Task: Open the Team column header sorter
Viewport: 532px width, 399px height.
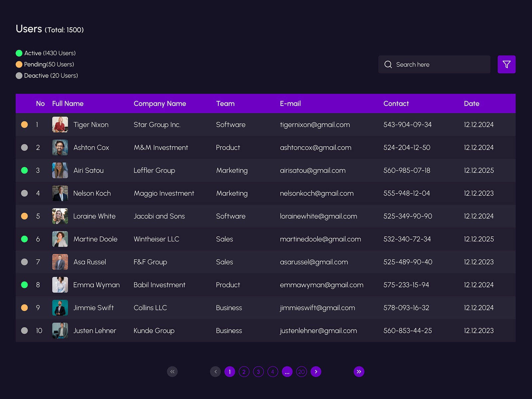Action: [225, 103]
